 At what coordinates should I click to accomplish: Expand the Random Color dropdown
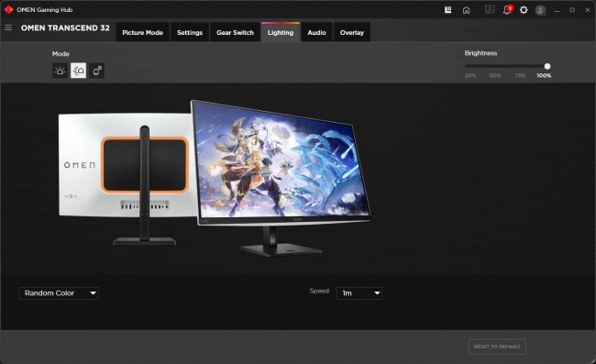pyautogui.click(x=59, y=293)
